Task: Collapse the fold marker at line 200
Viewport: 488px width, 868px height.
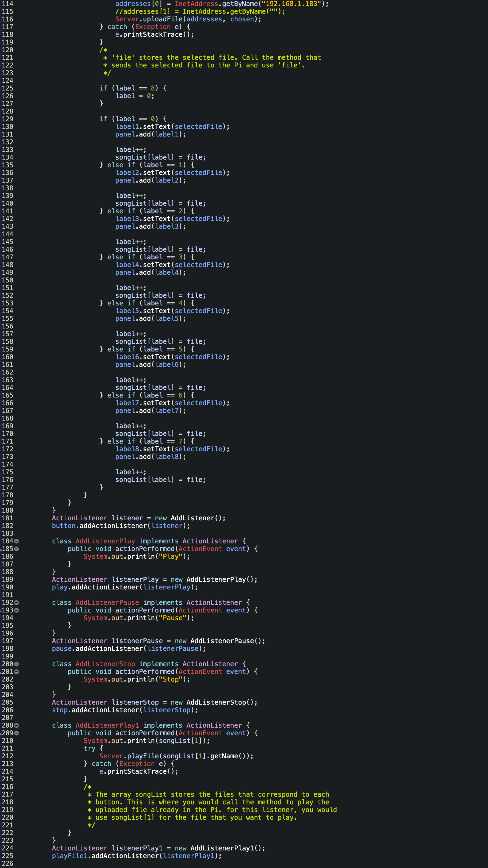Action: click(x=16, y=664)
